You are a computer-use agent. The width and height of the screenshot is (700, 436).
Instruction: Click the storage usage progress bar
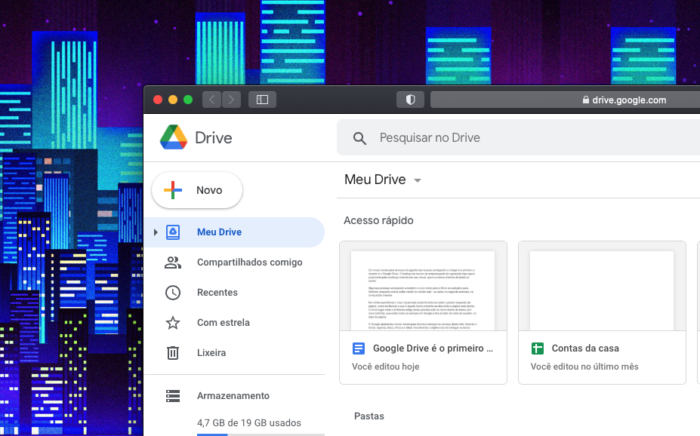(261, 434)
